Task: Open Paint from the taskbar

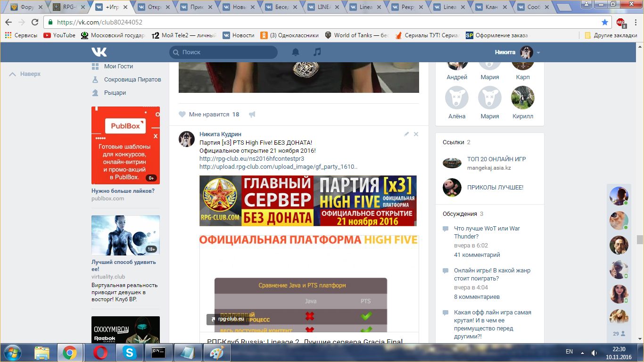Action: coord(216,353)
